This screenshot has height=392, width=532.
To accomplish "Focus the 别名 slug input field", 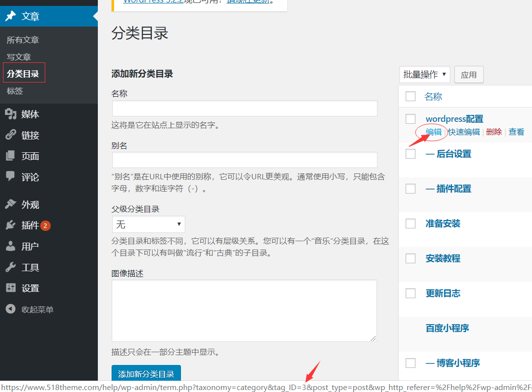I will tap(245, 160).
